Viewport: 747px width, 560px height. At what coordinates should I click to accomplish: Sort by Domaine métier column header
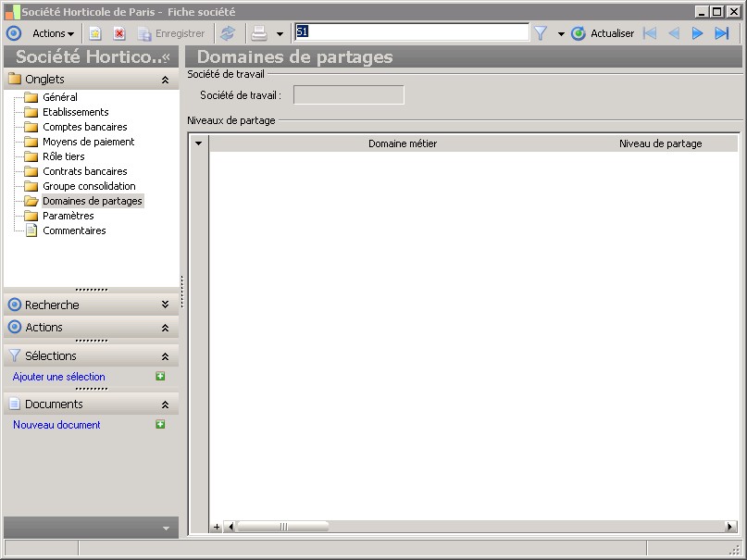point(402,143)
